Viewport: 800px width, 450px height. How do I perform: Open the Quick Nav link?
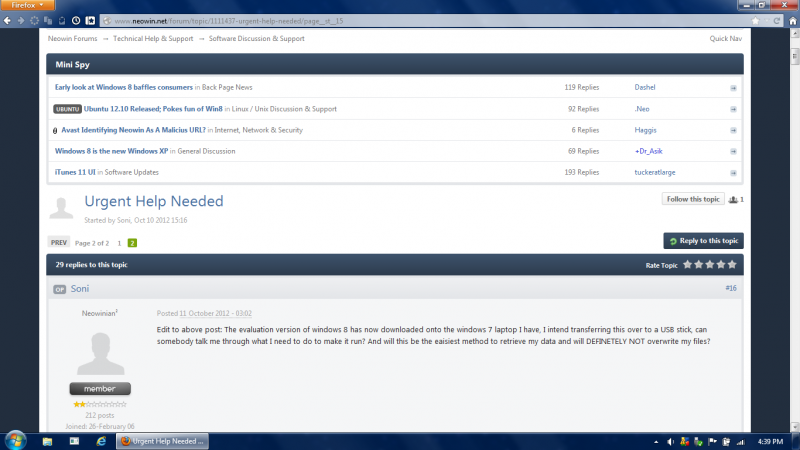pos(726,38)
